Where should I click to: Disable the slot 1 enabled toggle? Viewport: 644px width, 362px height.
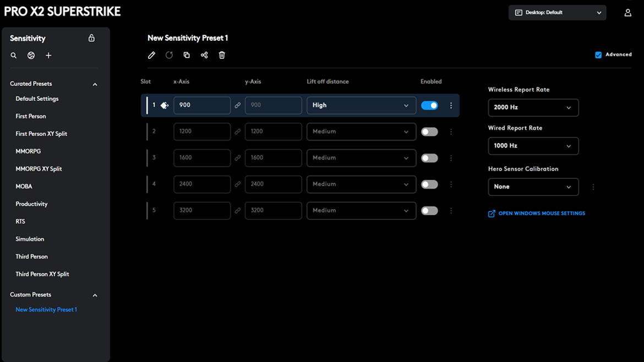tap(429, 105)
